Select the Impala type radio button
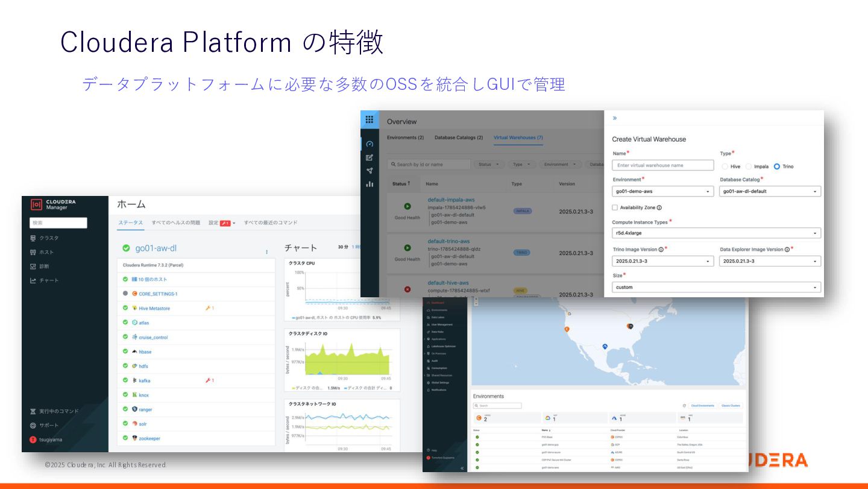The height and width of the screenshot is (489, 868). tap(749, 166)
